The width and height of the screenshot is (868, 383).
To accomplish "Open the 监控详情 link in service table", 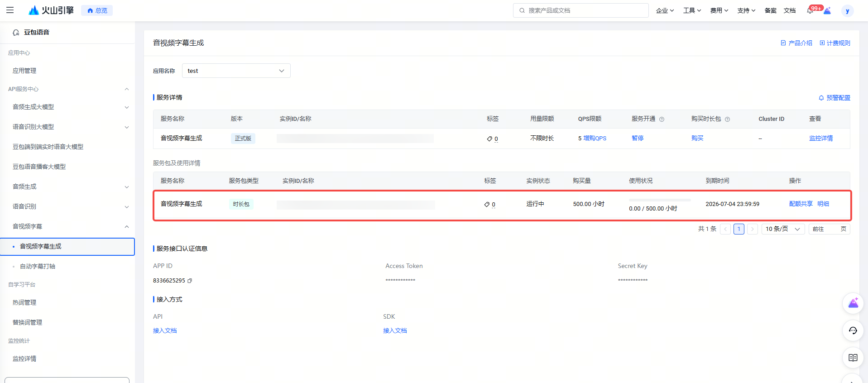I will (x=820, y=139).
